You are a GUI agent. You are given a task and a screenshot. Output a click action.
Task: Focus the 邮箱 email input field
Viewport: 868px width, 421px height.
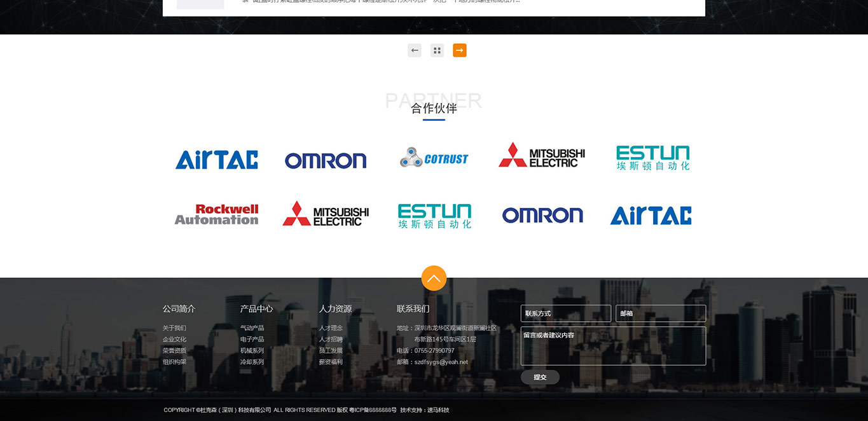coord(661,314)
